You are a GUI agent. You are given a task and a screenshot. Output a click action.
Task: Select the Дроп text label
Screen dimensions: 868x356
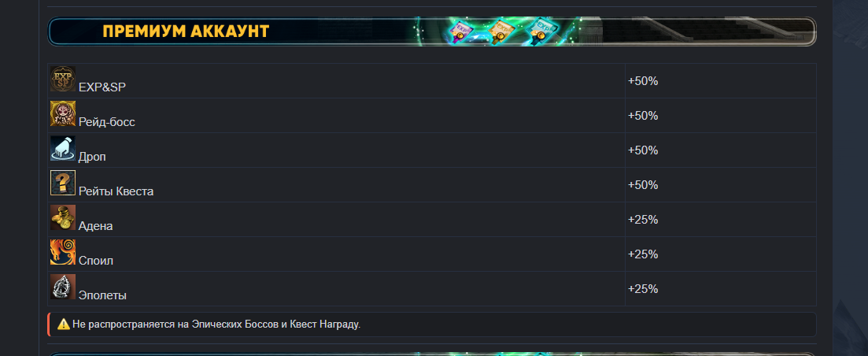tap(92, 158)
